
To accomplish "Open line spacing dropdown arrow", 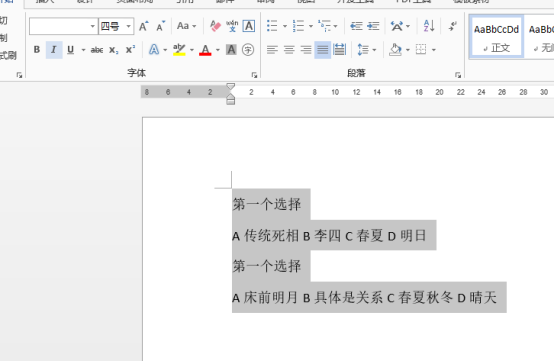I will point(375,50).
